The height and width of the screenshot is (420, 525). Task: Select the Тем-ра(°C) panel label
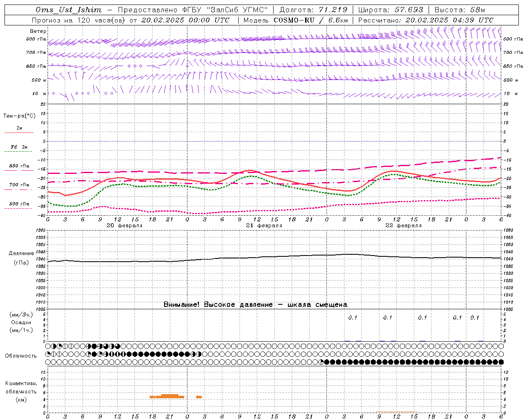coord(19,116)
